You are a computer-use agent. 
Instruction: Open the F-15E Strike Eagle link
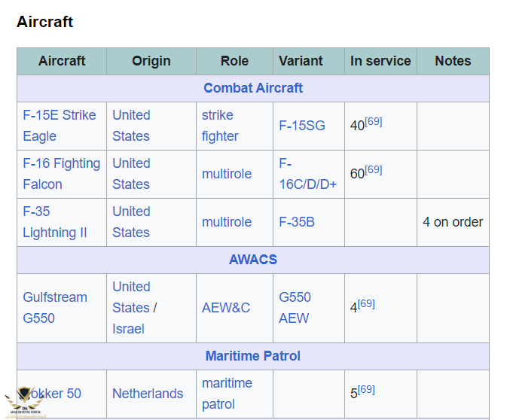coord(60,126)
